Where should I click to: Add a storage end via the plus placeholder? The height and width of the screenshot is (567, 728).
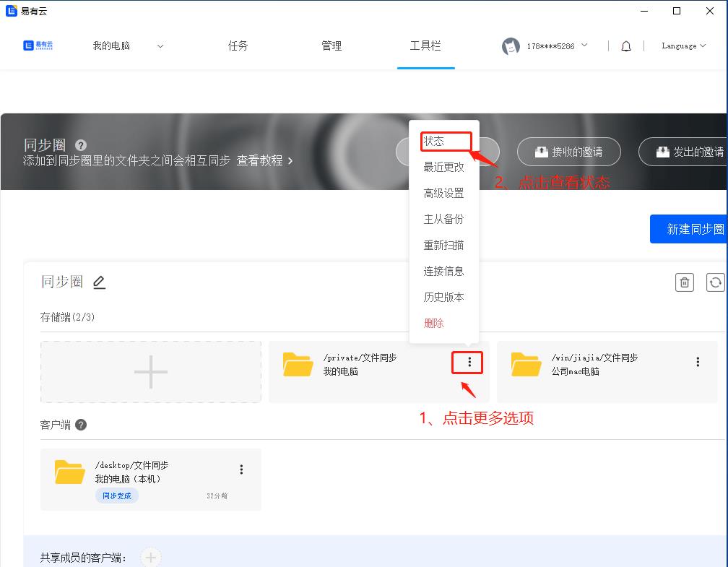point(151,372)
